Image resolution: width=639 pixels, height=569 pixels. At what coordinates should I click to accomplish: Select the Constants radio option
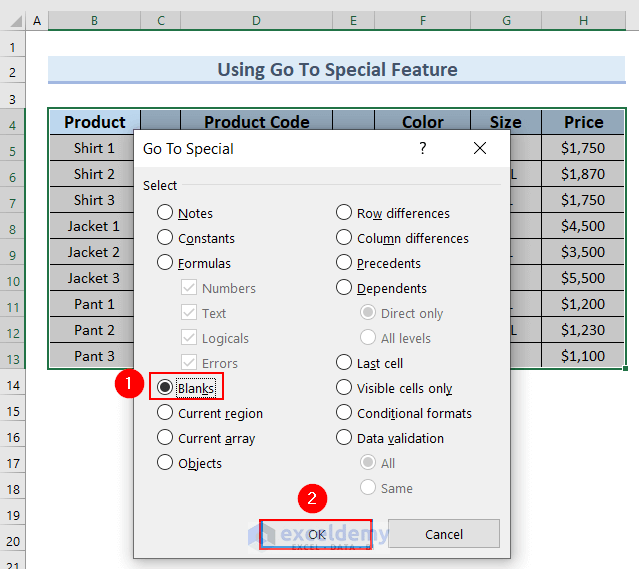[196, 238]
